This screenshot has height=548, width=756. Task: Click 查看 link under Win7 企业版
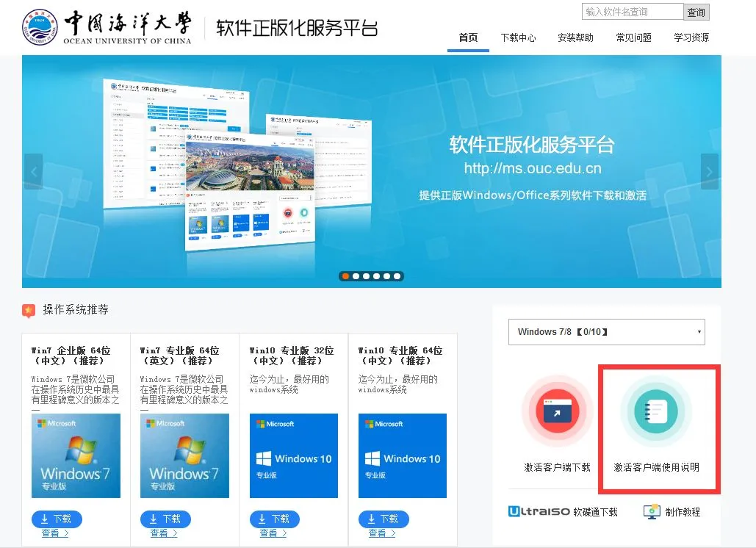click(55, 533)
